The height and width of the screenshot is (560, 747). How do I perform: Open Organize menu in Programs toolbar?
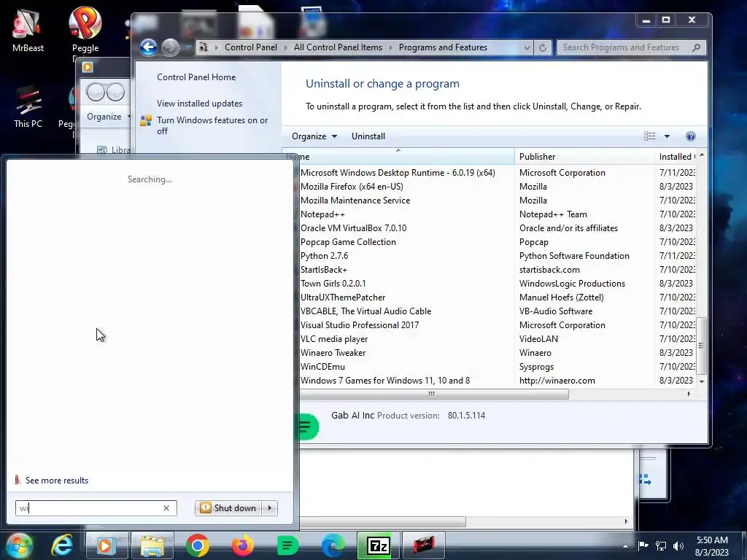click(314, 136)
